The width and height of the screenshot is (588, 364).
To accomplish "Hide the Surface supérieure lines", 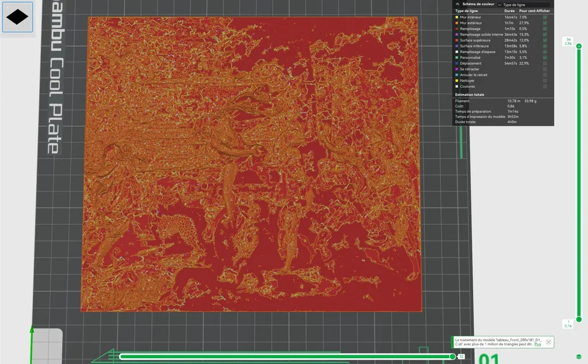I will [x=544, y=40].
